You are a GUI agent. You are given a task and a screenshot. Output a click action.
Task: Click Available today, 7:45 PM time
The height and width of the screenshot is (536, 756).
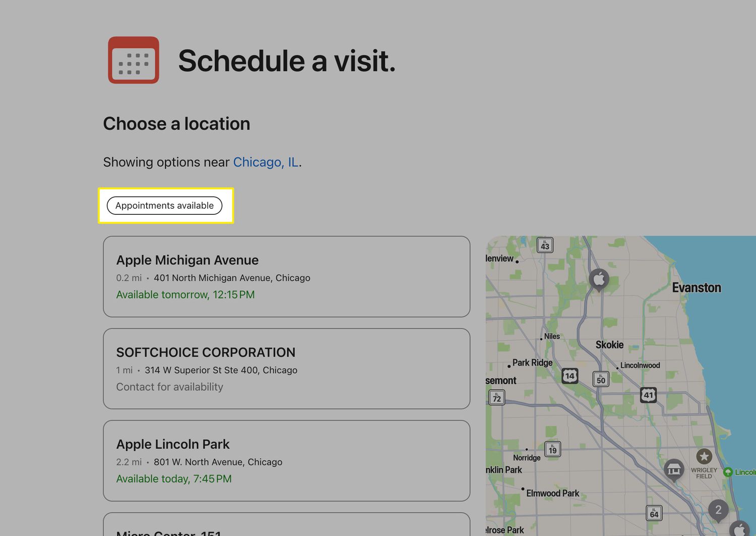174,479
